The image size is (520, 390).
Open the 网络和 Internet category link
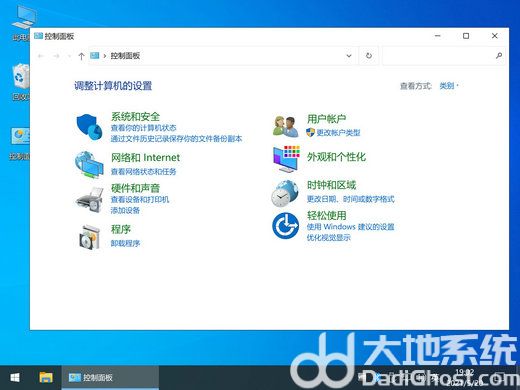[x=145, y=157]
